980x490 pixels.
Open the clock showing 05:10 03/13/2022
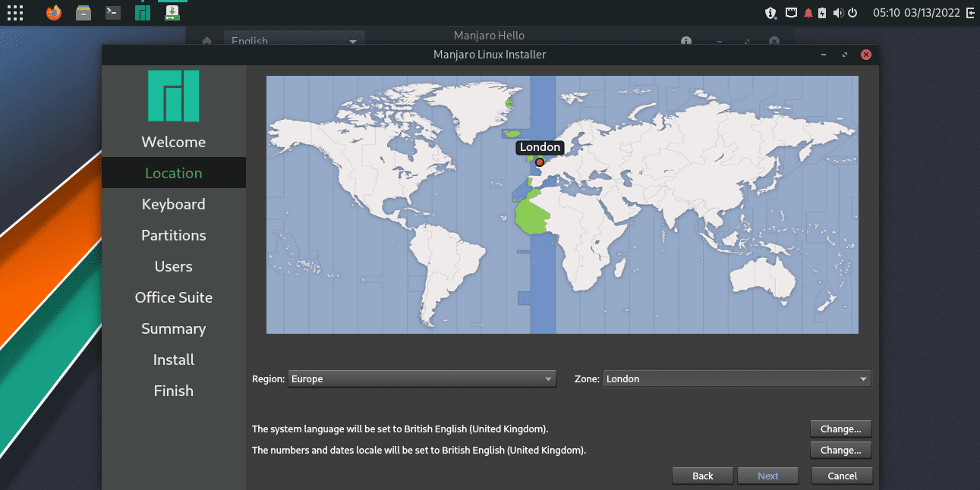(x=916, y=13)
